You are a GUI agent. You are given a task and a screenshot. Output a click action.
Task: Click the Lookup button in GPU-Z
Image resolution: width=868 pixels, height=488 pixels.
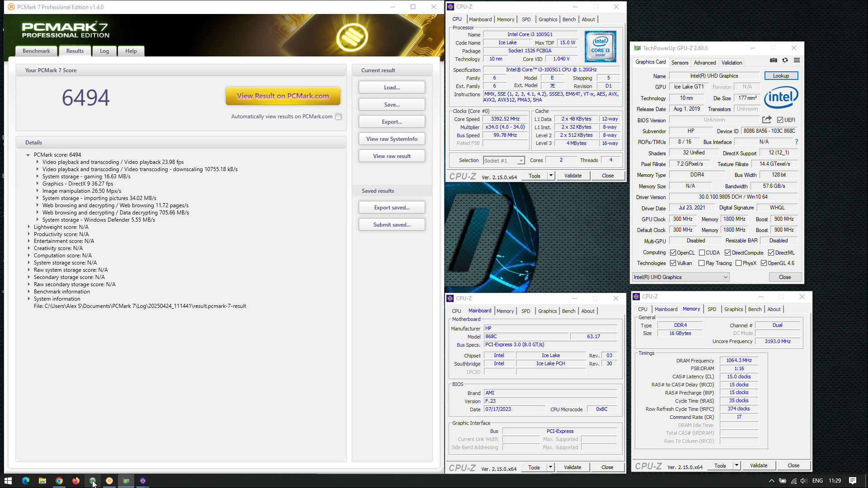point(781,76)
